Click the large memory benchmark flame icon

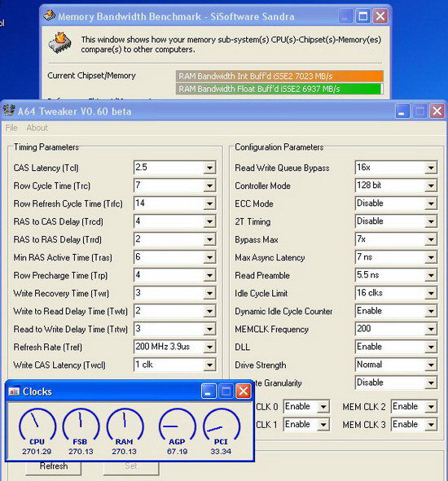pyautogui.click(x=59, y=42)
